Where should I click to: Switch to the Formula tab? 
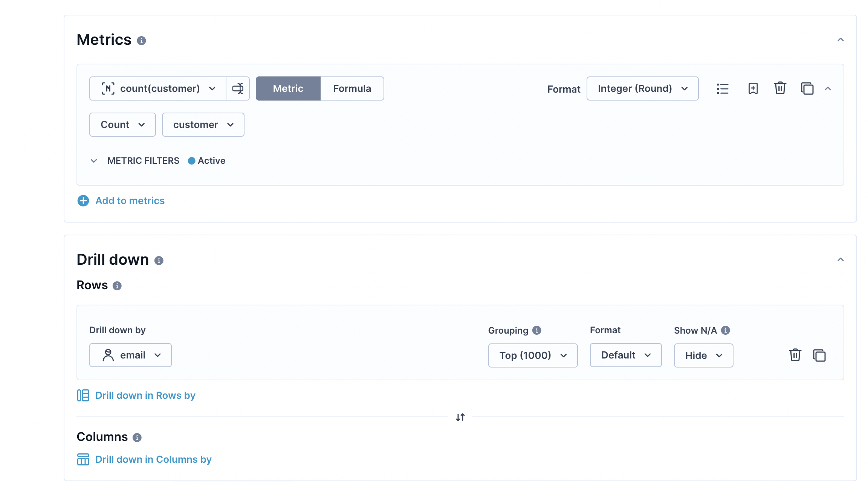[352, 88]
